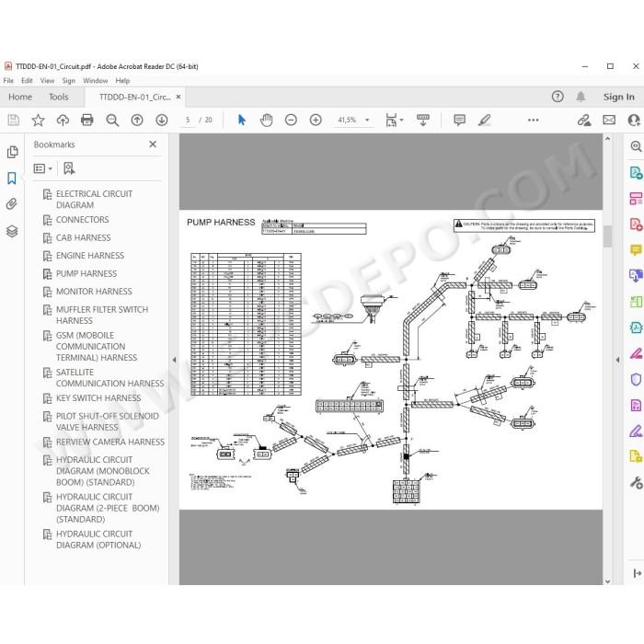Expand bookmarks options menu dropdown
The height and width of the screenshot is (644, 644).
[43, 168]
